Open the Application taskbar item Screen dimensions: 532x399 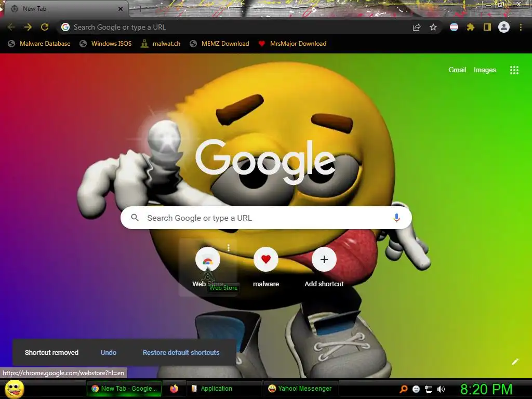(224, 389)
